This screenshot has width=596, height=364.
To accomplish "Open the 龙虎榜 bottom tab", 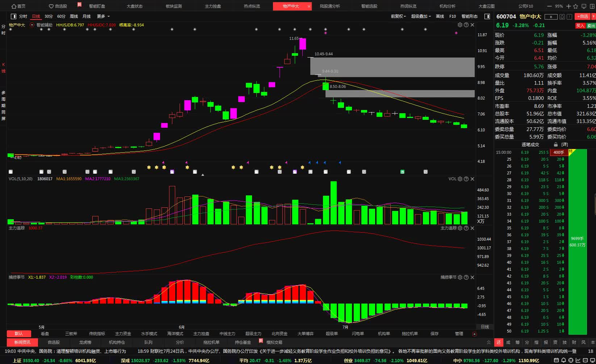I will click(85, 342).
